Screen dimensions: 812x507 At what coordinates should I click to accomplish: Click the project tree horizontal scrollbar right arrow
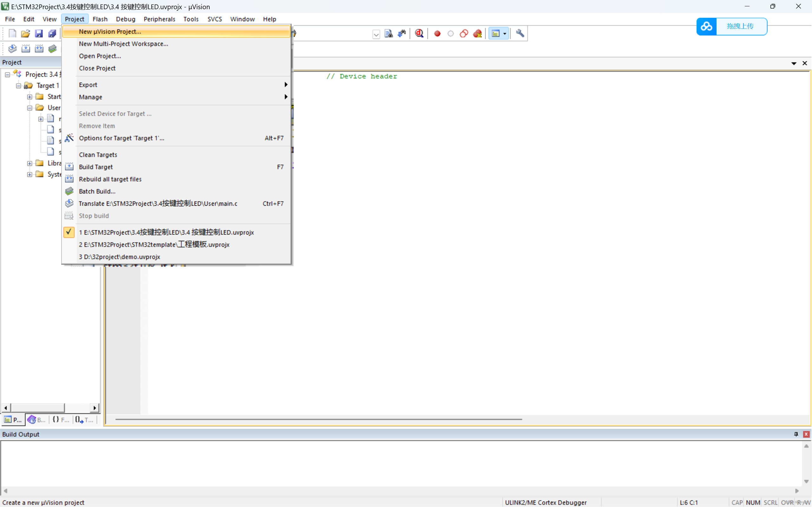click(x=95, y=408)
